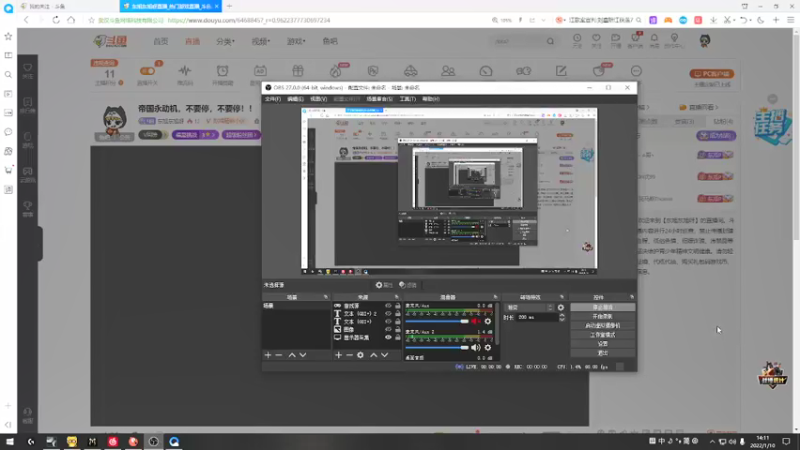Viewport: 800px width, 450px height.
Task: Open OBS 设置 settings button
Action: (603, 344)
